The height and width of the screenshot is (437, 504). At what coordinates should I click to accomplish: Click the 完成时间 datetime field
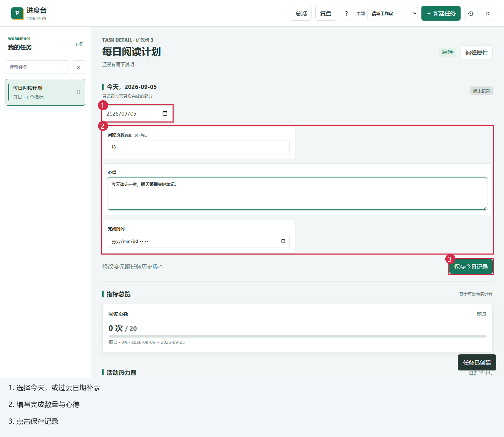(199, 241)
